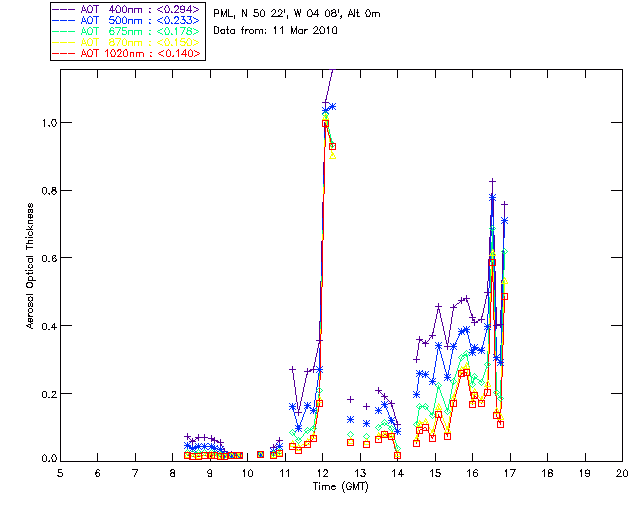
Task: Click the 0.2 y-axis tick label
Action: [x=49, y=394]
